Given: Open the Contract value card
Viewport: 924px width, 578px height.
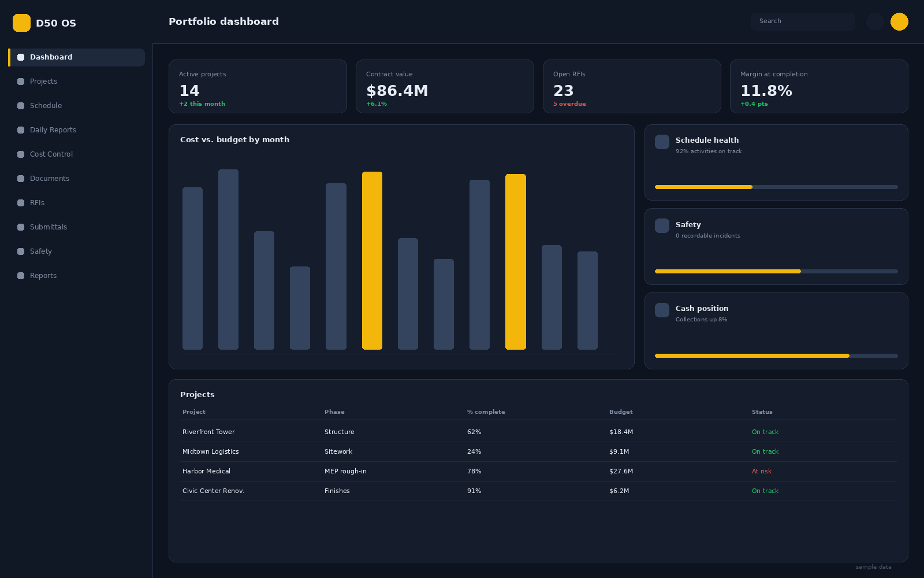Looking at the screenshot, I should pos(445,87).
